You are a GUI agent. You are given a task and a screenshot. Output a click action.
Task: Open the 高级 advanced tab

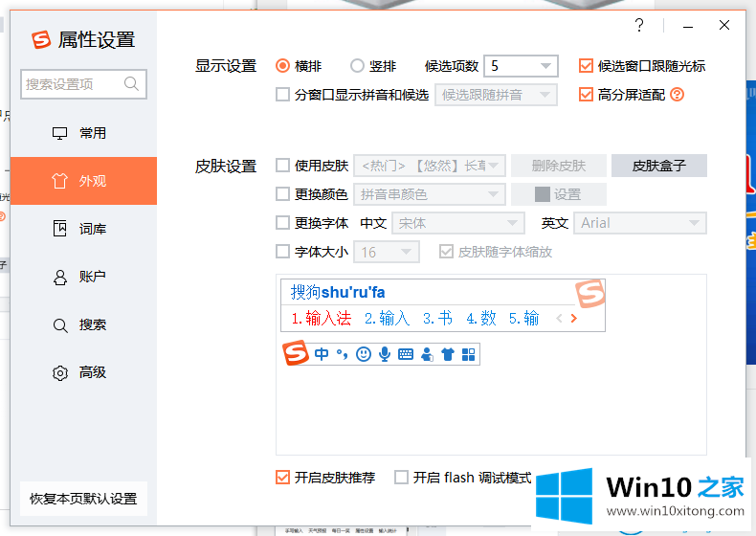coord(83,372)
